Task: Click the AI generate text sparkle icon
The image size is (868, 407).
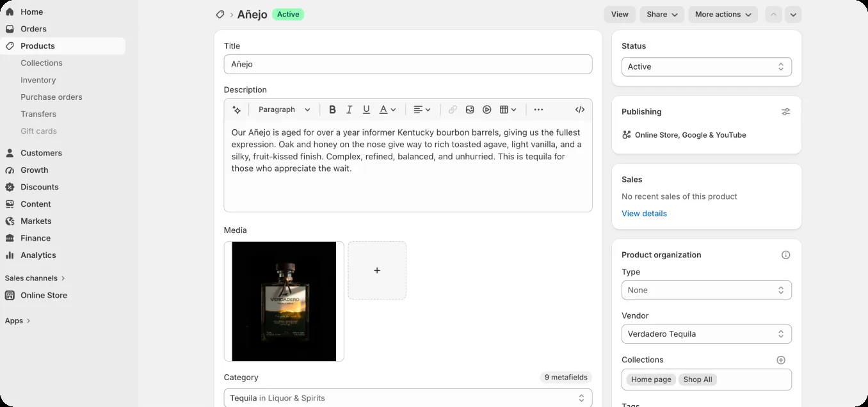Action: pos(237,109)
